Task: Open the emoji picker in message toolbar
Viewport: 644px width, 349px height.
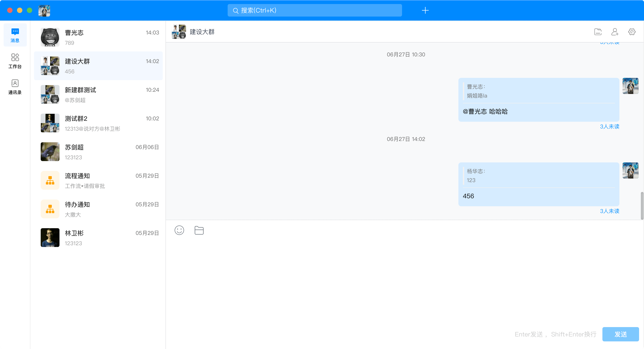Action: coord(179,230)
